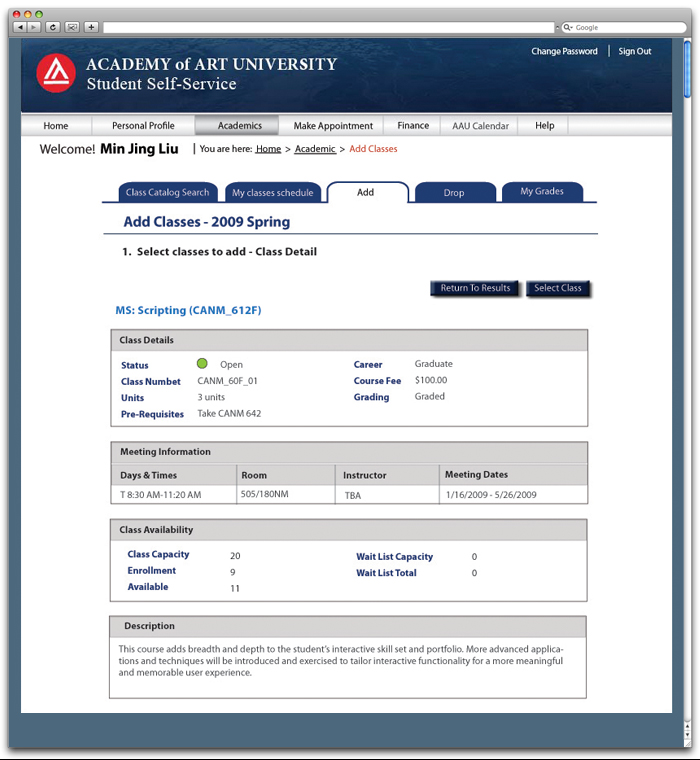
Task: Select the Add tab
Action: pyautogui.click(x=367, y=192)
